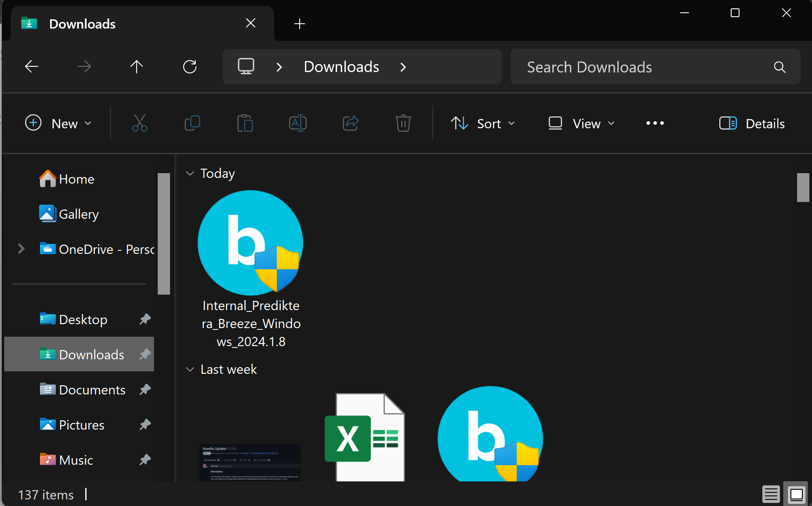Open the Sort dropdown
812x506 pixels.
[x=483, y=123]
